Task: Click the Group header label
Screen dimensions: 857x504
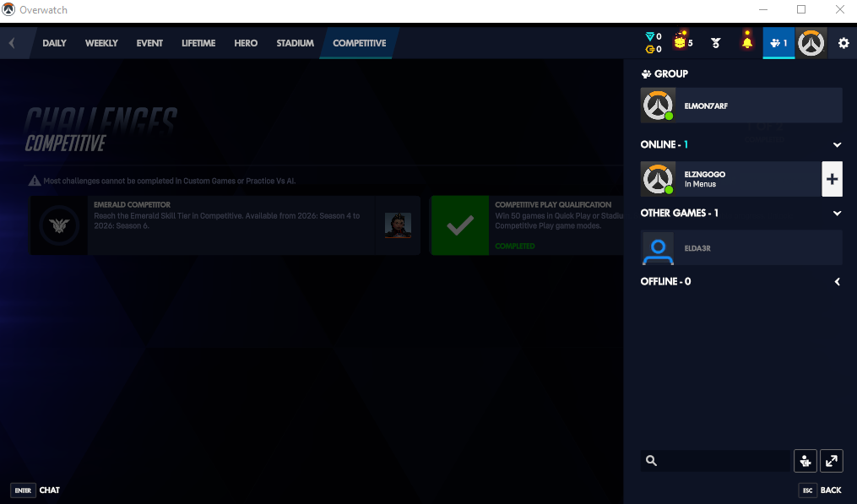Action: (x=664, y=73)
